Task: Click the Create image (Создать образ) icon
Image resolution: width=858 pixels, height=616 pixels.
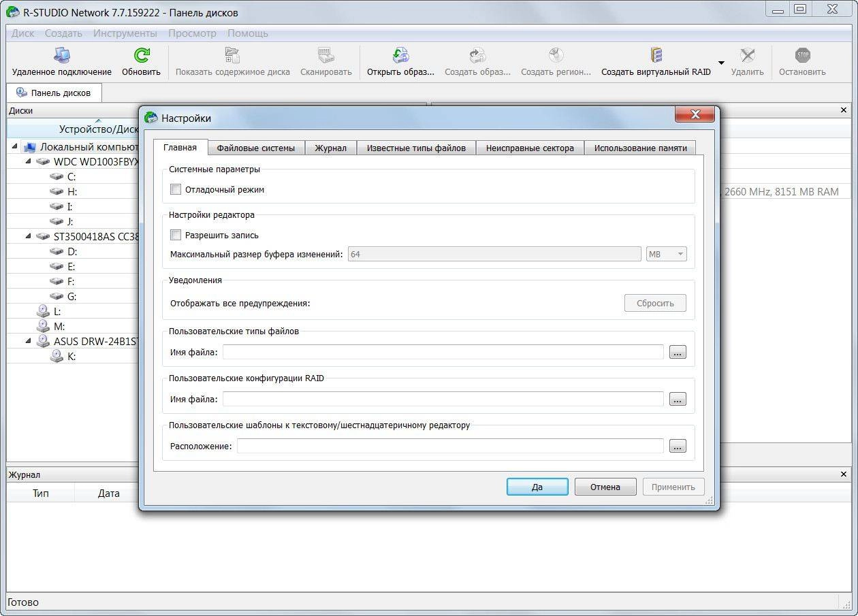Action: pos(477,55)
